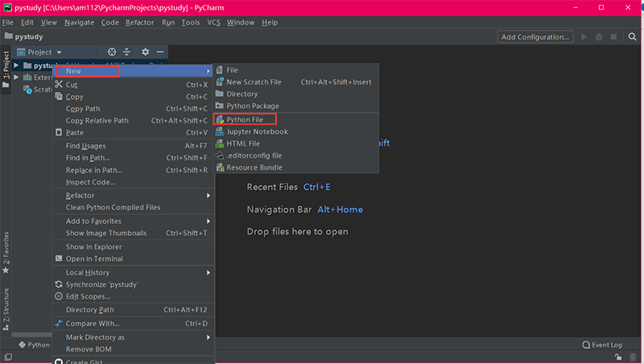Select Find in Path... entry
Viewport: 644px width, 364px height.
[x=133, y=158]
